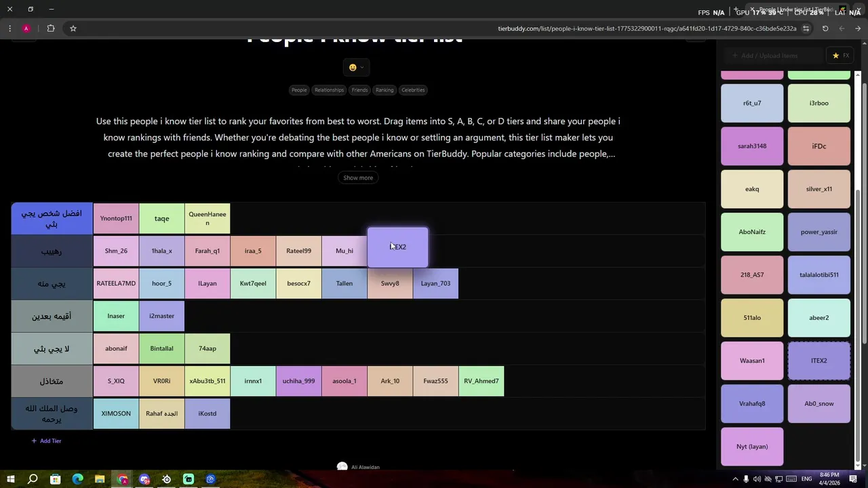
Task: Select silver_x11 in the items panel
Action: click(819, 189)
